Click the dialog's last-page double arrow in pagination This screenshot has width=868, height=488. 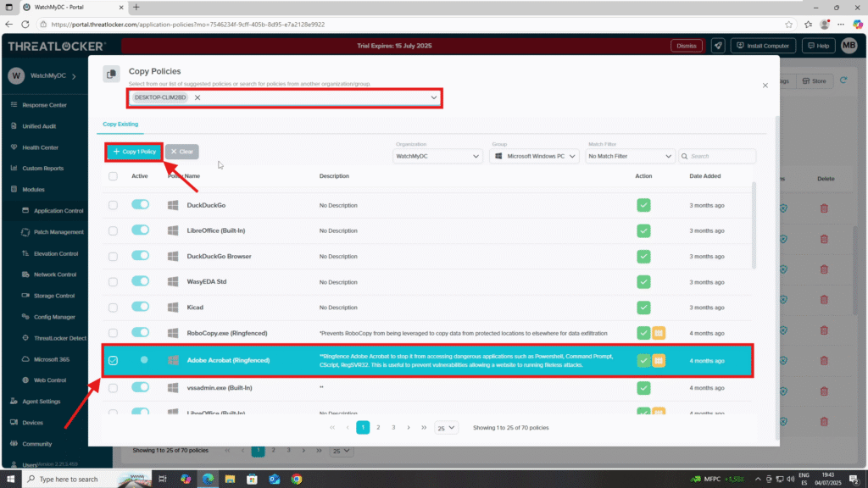424,428
